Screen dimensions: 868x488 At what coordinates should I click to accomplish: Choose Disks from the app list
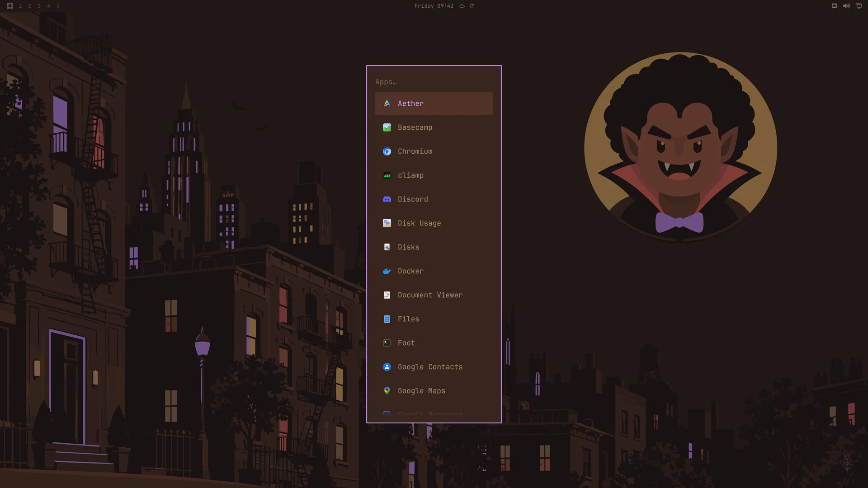coord(434,247)
